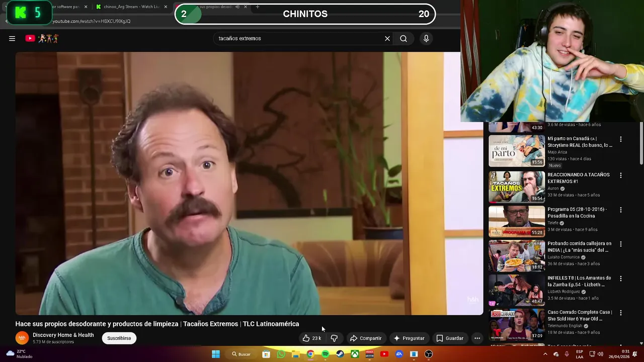Click channel name Majo Ariza
The height and width of the screenshot is (362, 644).
[557, 152]
